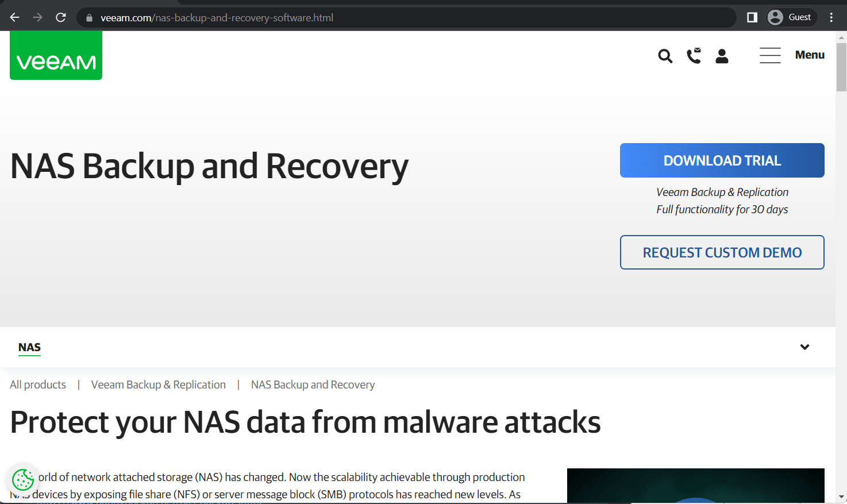Open the site search icon
Image resolution: width=847 pixels, height=504 pixels.
pos(665,56)
